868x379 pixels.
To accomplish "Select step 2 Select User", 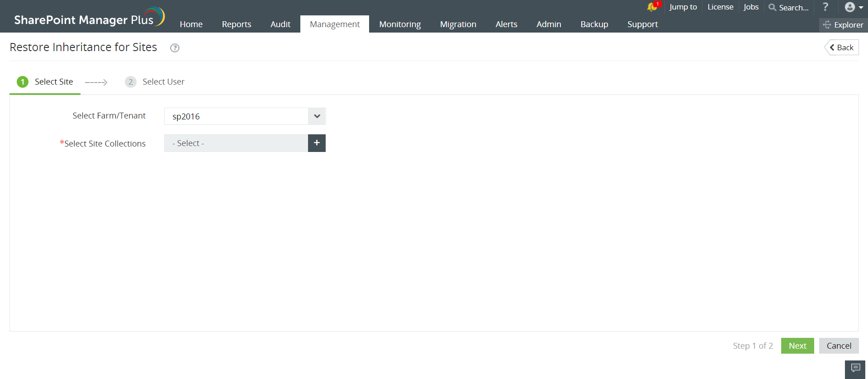I will tap(155, 82).
